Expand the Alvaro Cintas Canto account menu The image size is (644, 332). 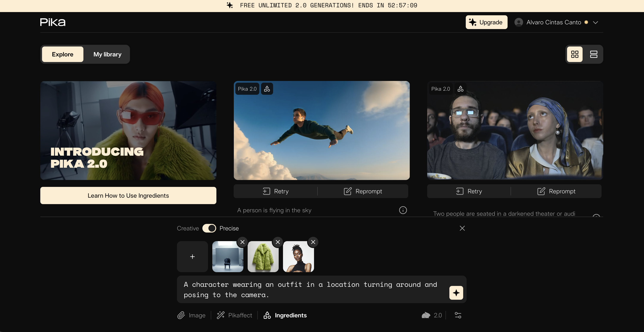(595, 22)
